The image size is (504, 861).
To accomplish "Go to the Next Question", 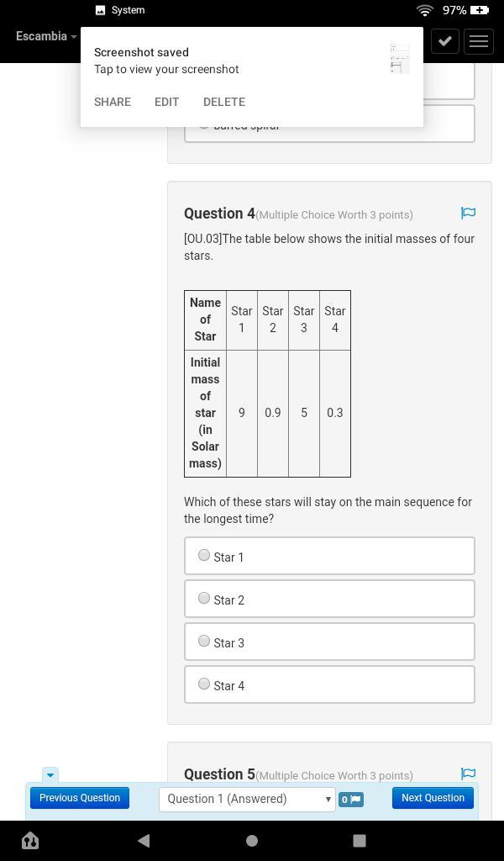I will (433, 798).
